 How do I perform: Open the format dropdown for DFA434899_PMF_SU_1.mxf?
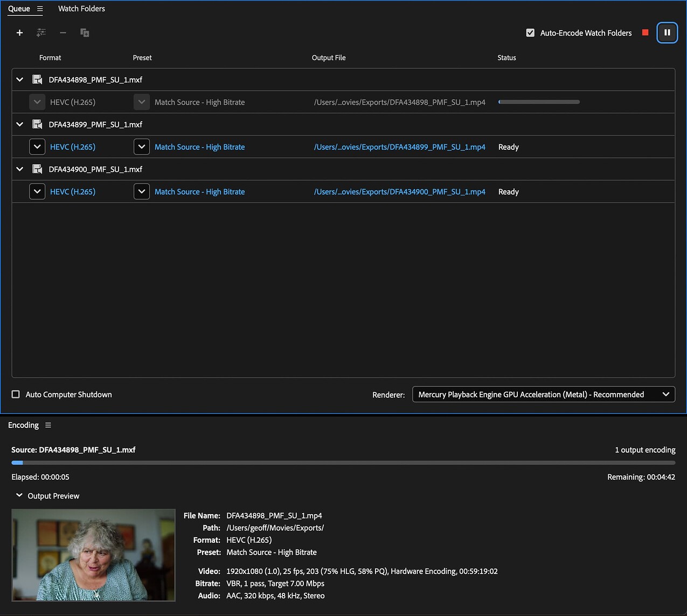click(37, 147)
